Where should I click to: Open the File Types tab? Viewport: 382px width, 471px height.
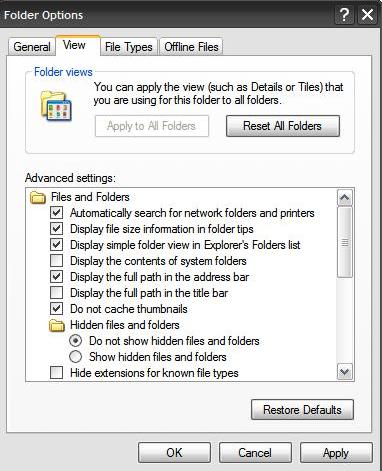coord(129,47)
